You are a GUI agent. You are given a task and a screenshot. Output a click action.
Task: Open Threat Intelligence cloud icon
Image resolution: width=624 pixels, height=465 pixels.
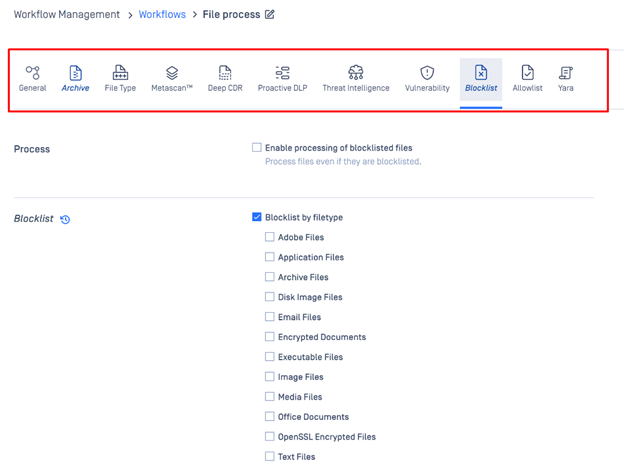point(356,73)
